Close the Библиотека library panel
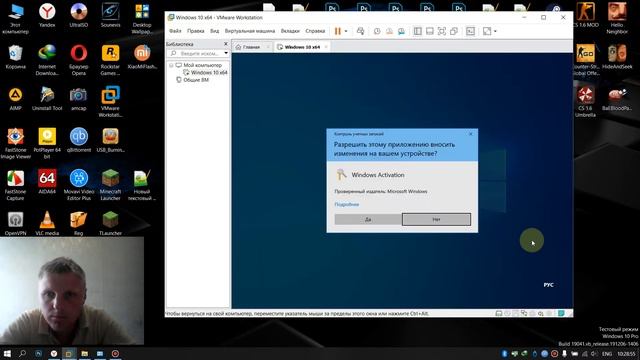This screenshot has height=360, width=640. 226,44
